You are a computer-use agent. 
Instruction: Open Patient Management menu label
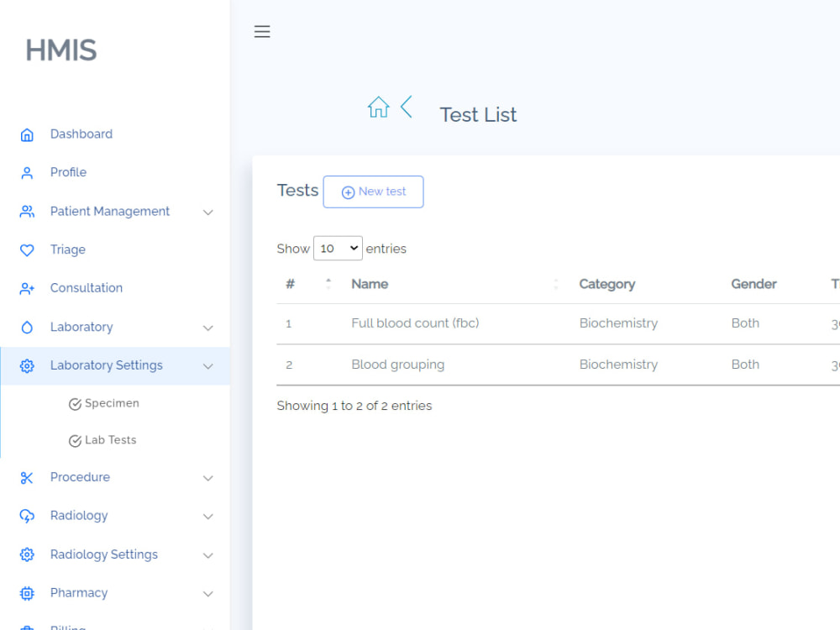tap(110, 211)
